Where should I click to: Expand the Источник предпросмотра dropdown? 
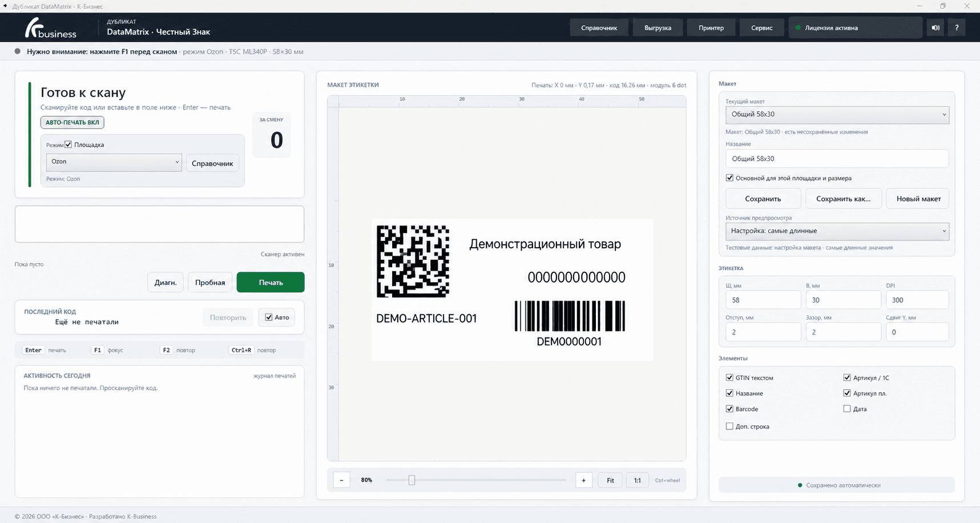point(837,231)
